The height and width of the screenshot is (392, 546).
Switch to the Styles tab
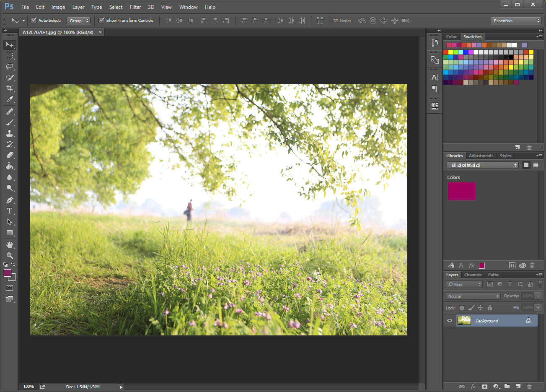[505, 156]
